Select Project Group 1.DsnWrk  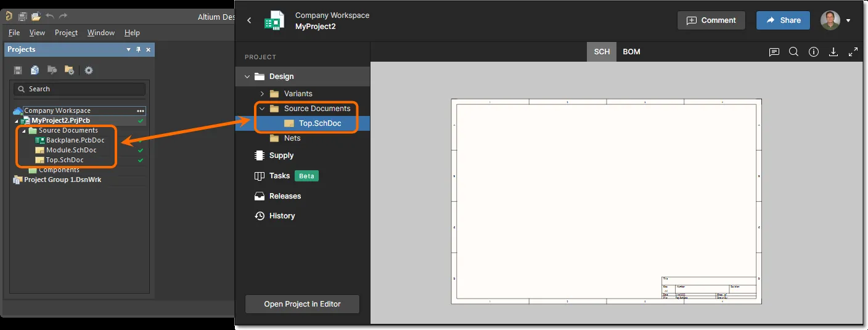point(62,179)
